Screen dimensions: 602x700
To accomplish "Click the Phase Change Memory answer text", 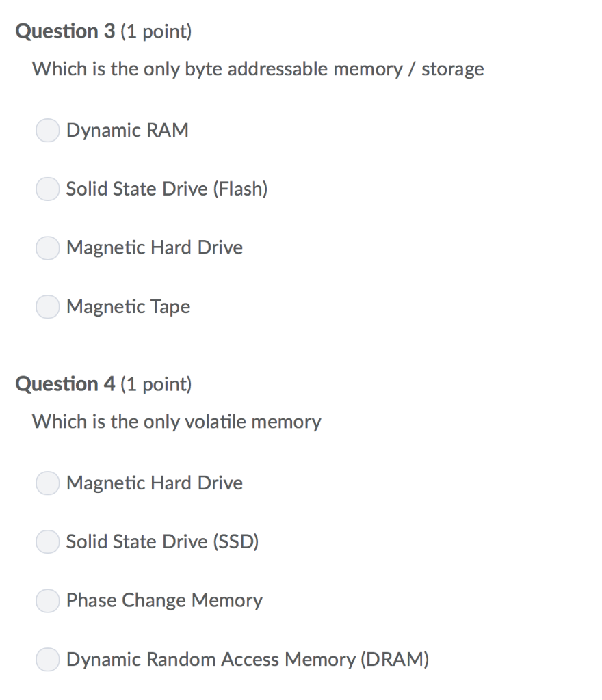I will 164,600.
